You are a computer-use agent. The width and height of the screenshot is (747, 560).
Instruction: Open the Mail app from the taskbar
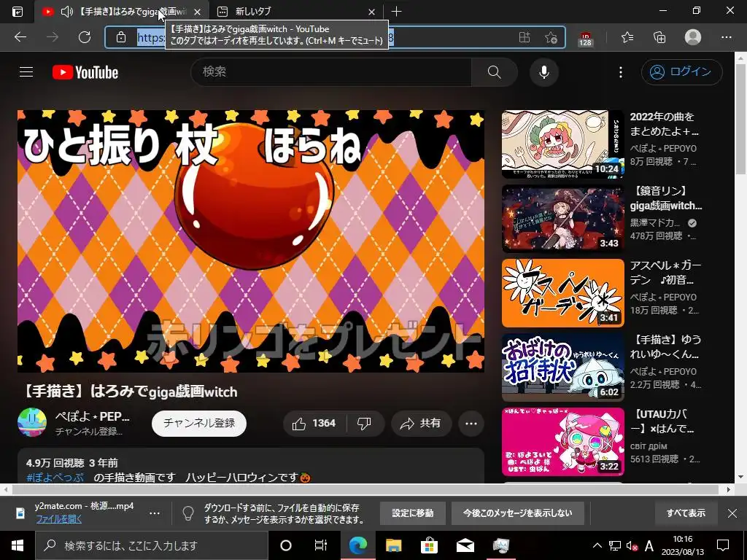[x=465, y=545]
